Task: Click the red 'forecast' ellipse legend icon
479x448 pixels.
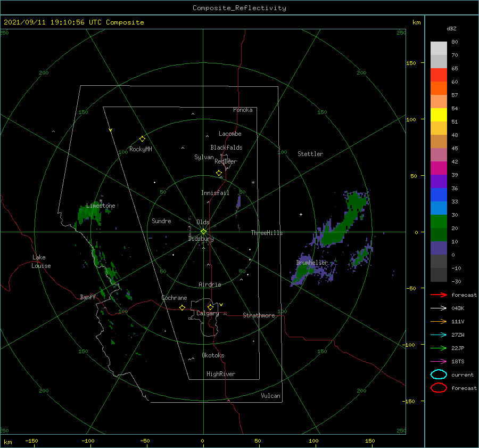Action: (x=439, y=388)
